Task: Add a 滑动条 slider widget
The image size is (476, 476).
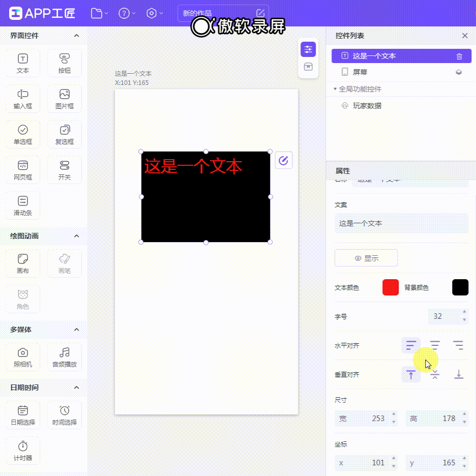Action: tap(23, 205)
